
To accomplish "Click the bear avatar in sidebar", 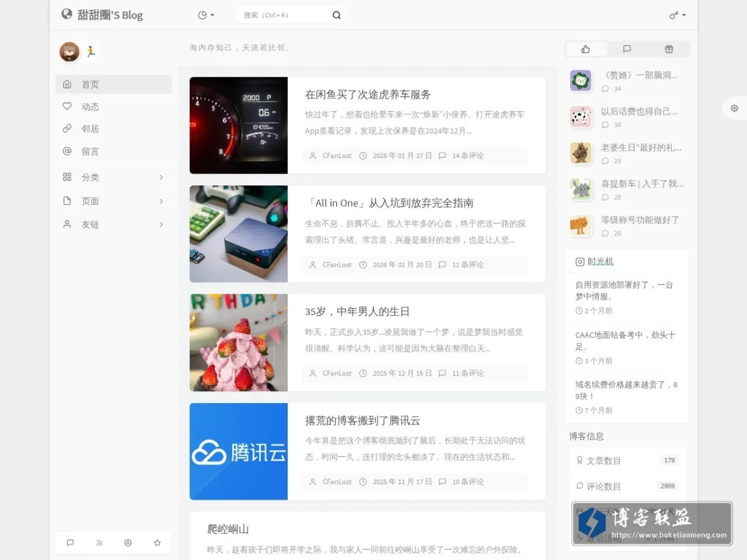I will click(x=69, y=52).
